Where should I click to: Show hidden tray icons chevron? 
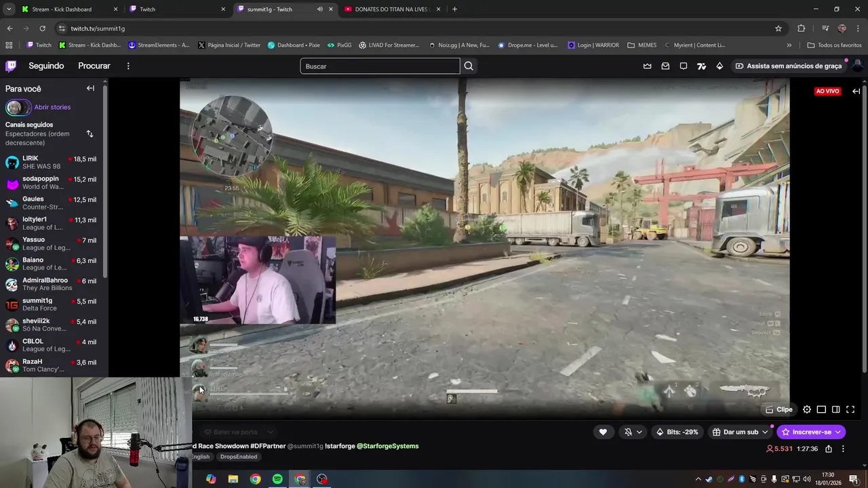coord(698,479)
